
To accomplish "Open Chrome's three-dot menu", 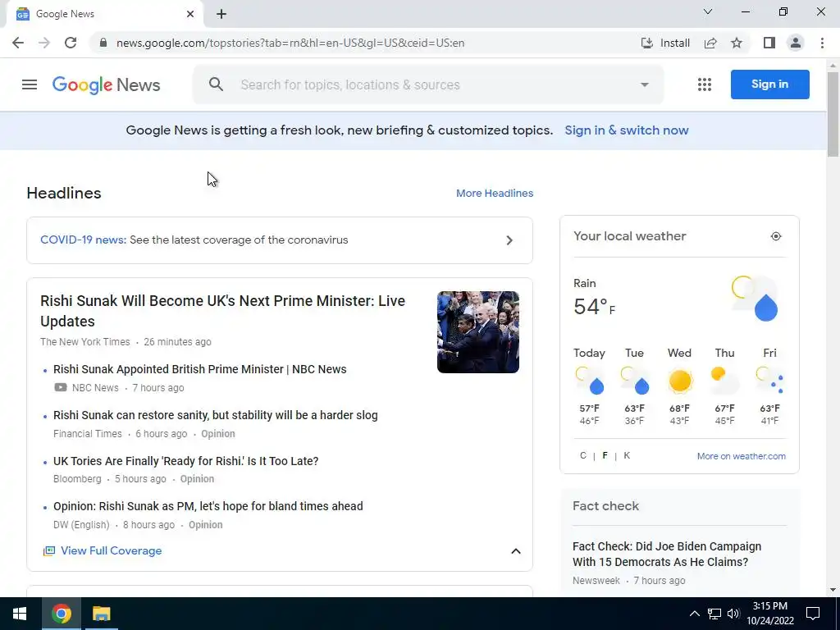I will (822, 43).
